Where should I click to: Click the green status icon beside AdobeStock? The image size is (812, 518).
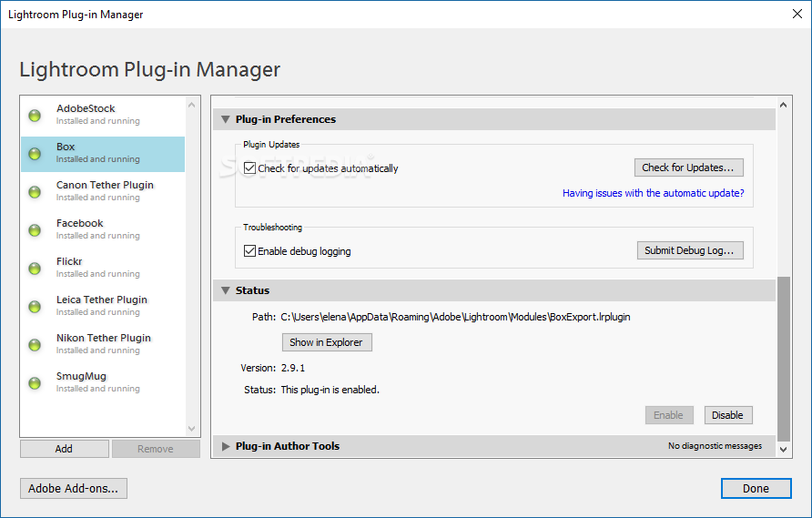[35, 116]
